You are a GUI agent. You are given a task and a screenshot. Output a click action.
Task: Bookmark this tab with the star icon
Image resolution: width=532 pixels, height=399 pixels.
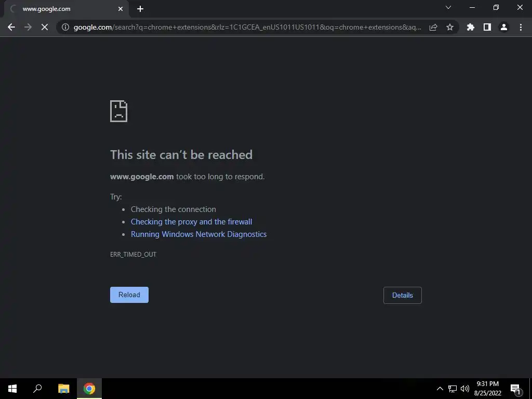coord(450,27)
